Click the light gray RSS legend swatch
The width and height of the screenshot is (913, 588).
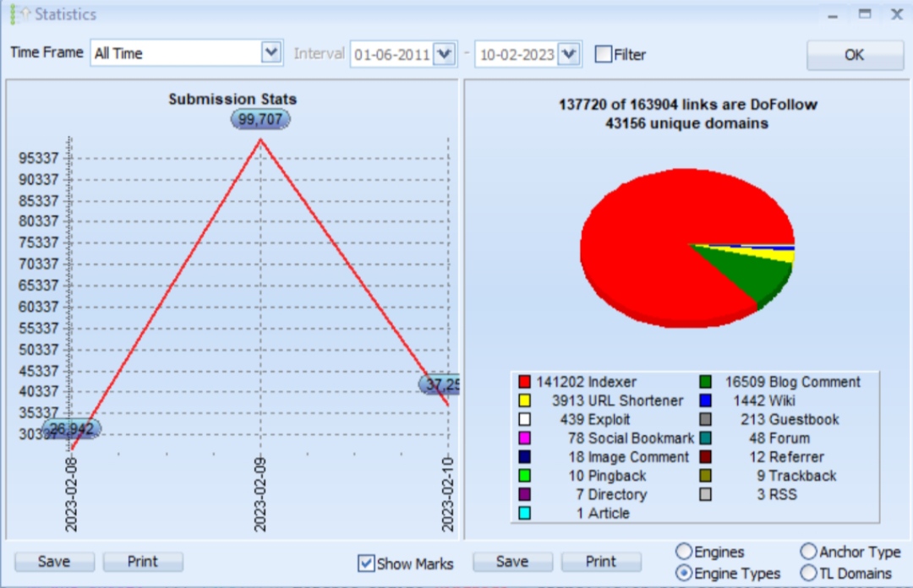click(x=705, y=494)
